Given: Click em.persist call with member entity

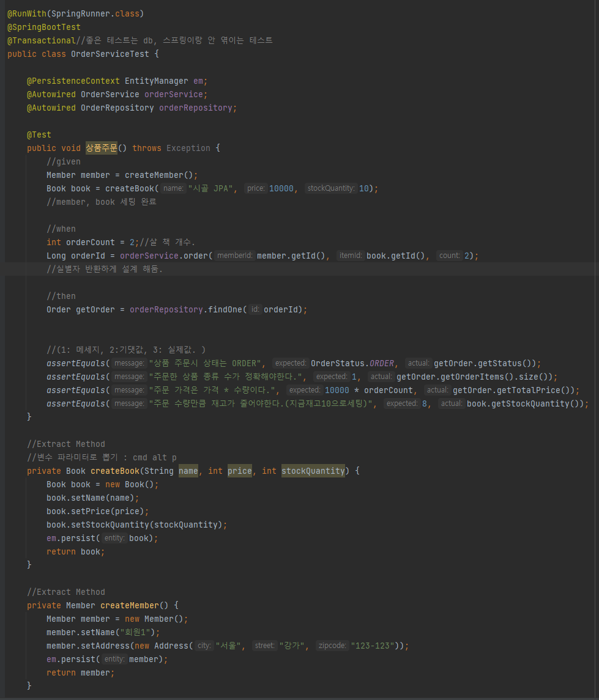Looking at the screenshot, I should tap(107, 660).
